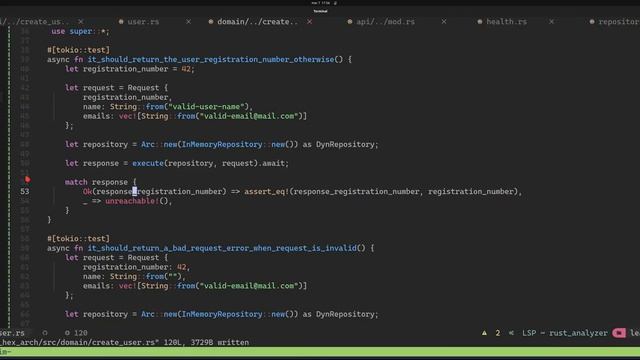Click the "valid-user-name" string

[206, 107]
